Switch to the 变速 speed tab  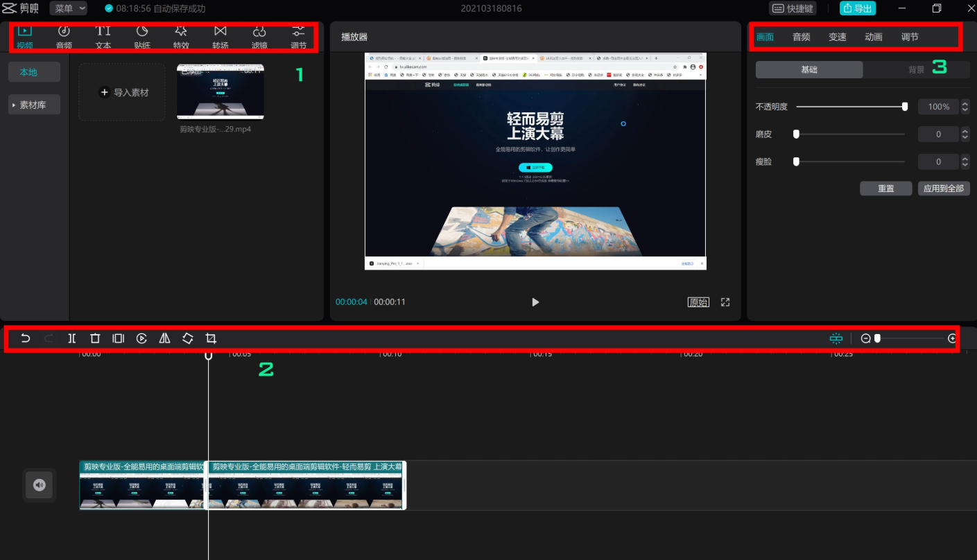point(837,37)
